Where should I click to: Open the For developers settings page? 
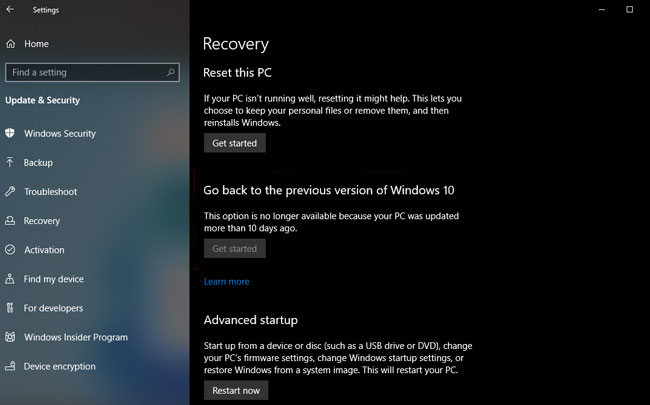53,308
